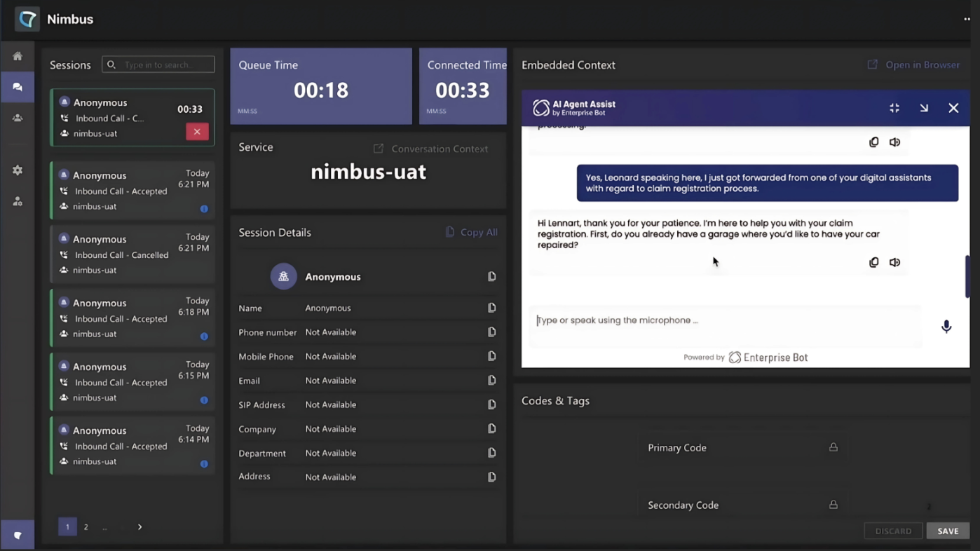The image size is (980, 551).
Task: Select Anonymous session from 6:18 PM
Action: [132, 318]
